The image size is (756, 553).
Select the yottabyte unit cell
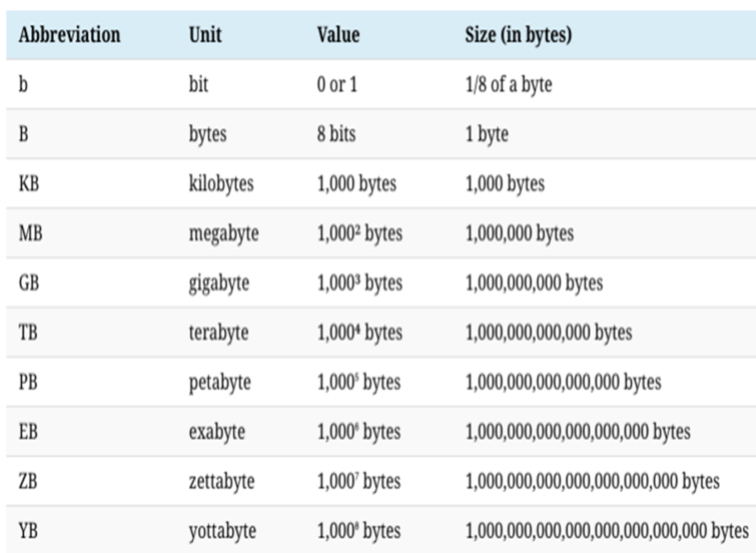[x=222, y=532]
